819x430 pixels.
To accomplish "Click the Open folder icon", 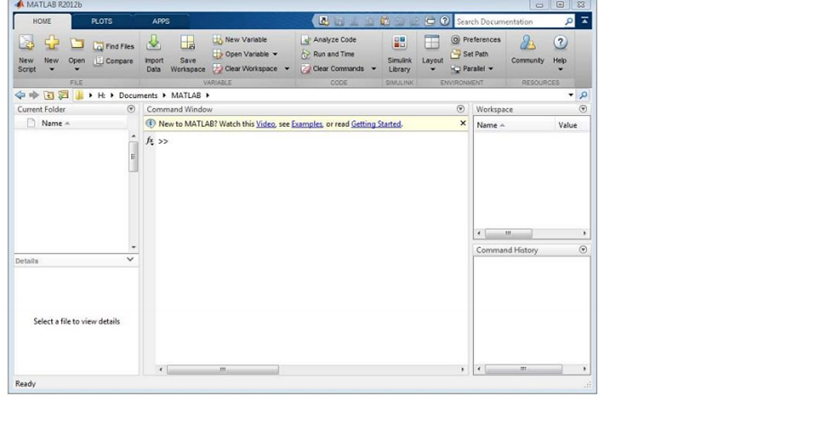I will (x=77, y=43).
